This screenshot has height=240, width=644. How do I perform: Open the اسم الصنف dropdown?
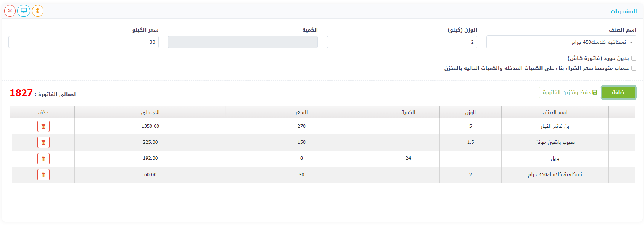[561, 42]
